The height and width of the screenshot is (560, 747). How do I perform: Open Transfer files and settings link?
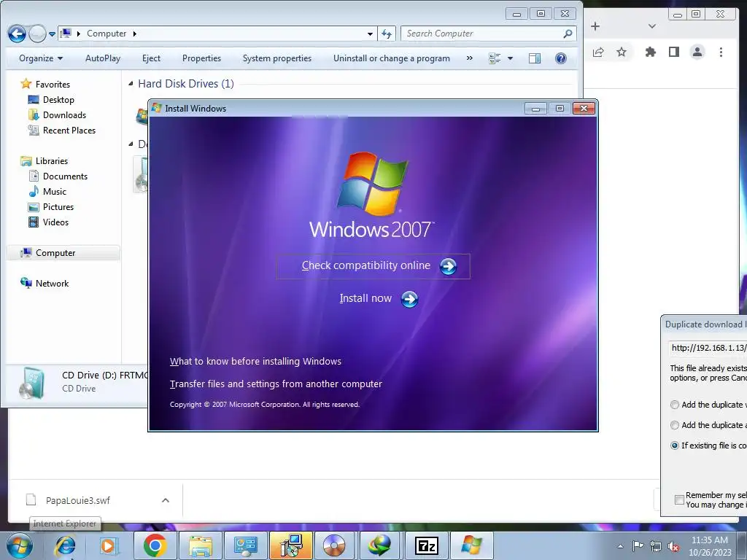tap(276, 384)
